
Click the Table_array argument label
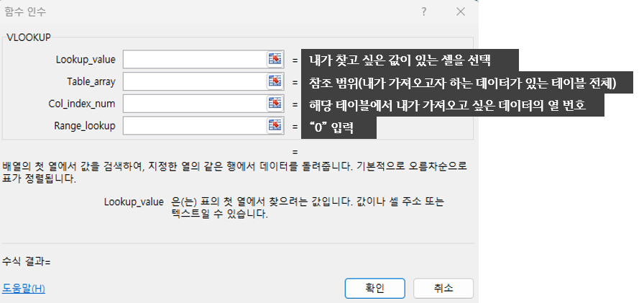click(91, 82)
